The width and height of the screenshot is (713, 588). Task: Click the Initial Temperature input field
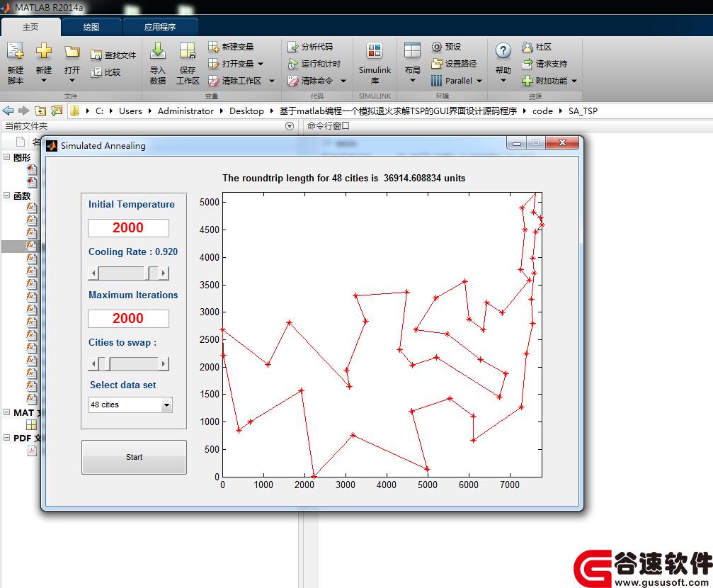click(x=128, y=227)
